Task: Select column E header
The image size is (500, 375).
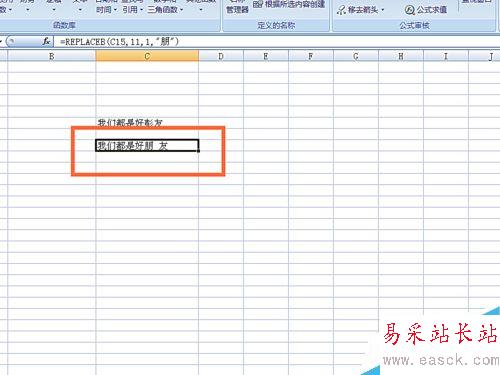Action: pyautogui.click(x=266, y=56)
